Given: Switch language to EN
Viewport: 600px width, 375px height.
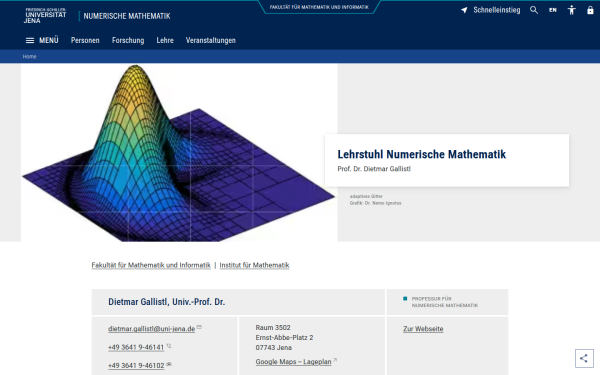Looking at the screenshot, I should (553, 10).
